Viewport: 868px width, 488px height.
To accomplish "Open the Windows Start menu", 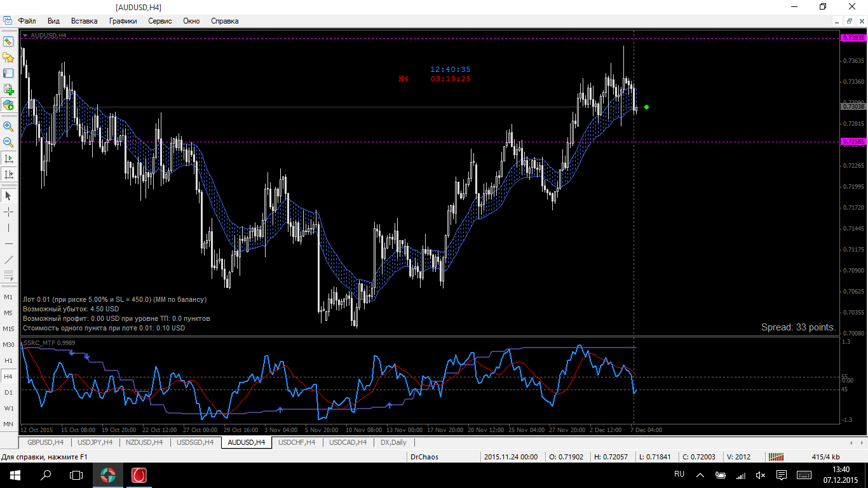I will pos(15,475).
